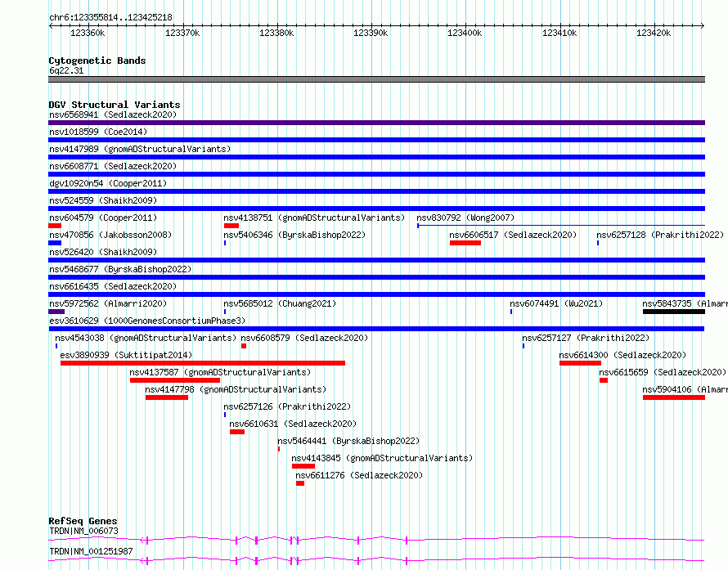Click nsv6608771 (Sedlazeck2020) label
Screen dimensions: 728x570
point(113,166)
